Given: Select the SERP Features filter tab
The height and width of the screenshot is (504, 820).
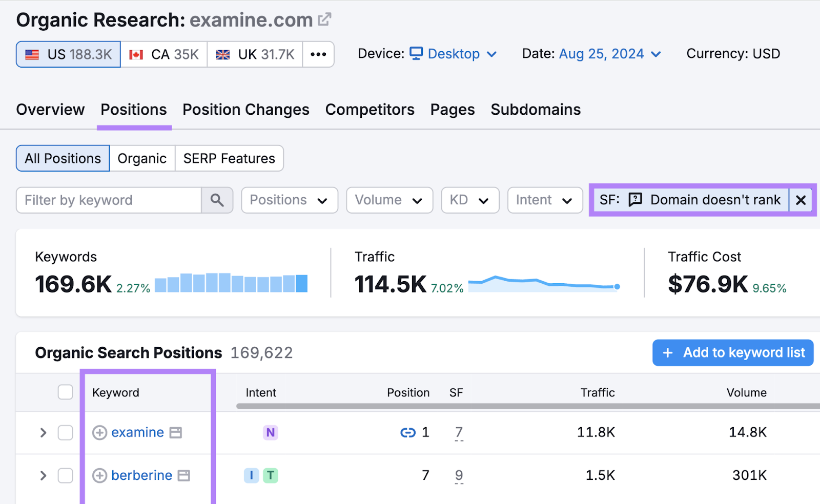Looking at the screenshot, I should [229, 158].
